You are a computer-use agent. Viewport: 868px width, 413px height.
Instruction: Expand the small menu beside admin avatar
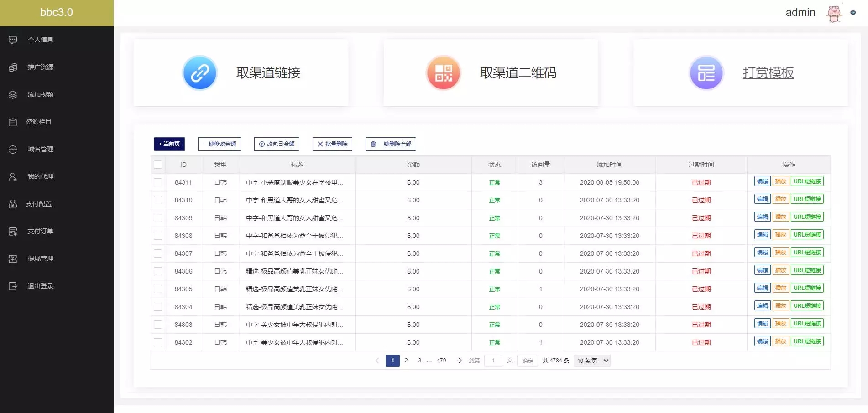pos(853,13)
